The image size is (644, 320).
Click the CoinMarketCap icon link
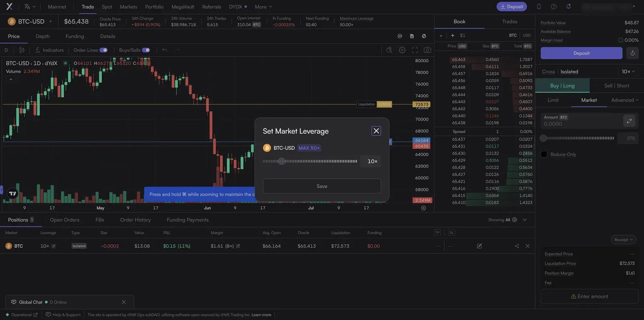pyautogui.click(x=400, y=36)
